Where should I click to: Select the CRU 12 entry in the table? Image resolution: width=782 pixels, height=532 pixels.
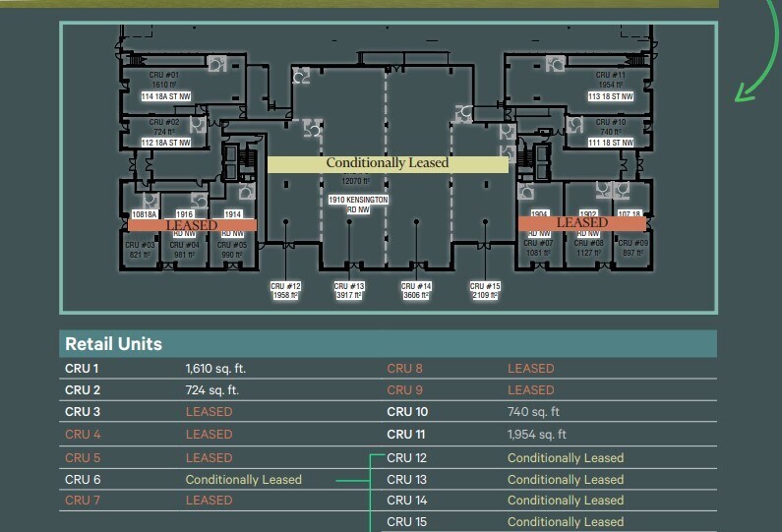click(x=407, y=458)
